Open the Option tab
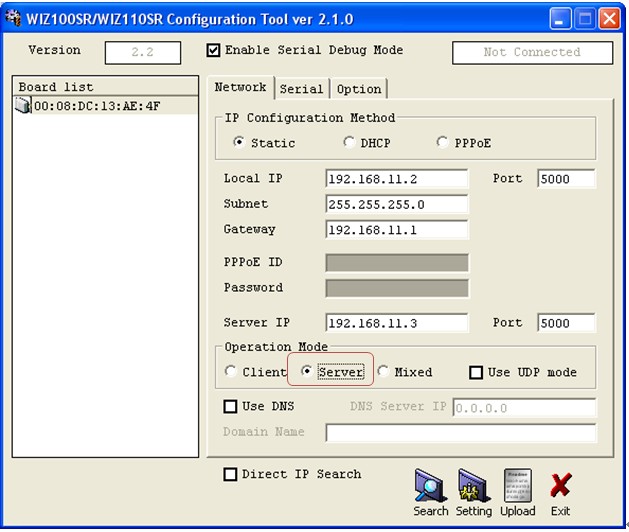The height and width of the screenshot is (532, 629). [359, 89]
